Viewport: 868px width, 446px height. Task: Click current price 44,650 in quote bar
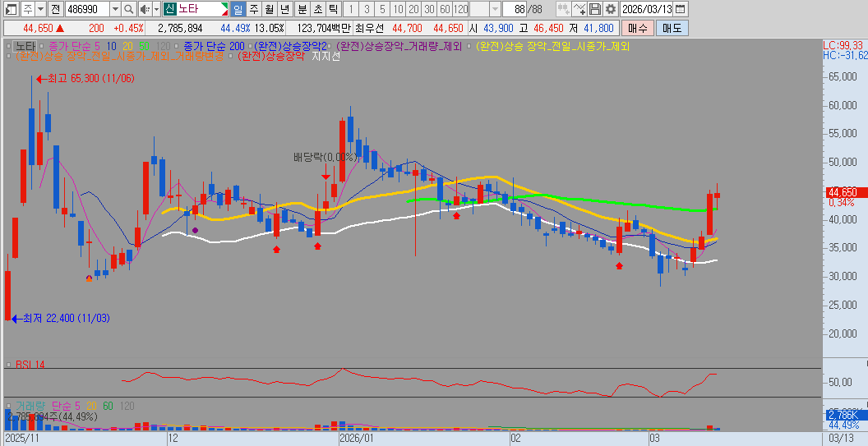[38, 28]
